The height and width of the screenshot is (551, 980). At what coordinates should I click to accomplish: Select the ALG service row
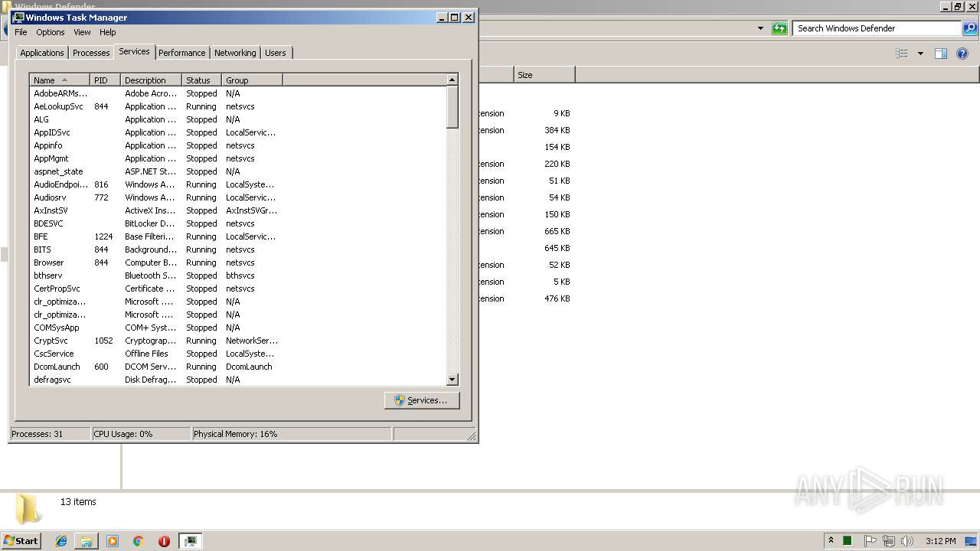(237, 119)
